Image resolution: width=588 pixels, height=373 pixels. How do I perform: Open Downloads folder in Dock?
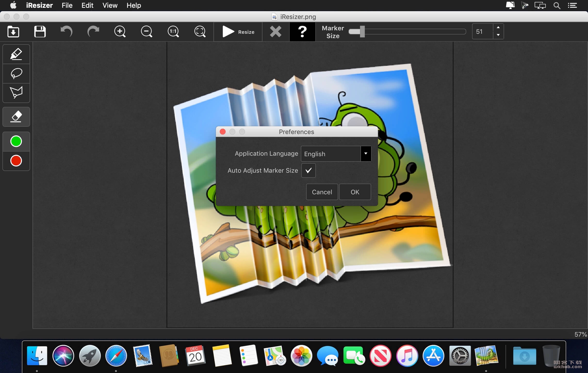point(524,356)
